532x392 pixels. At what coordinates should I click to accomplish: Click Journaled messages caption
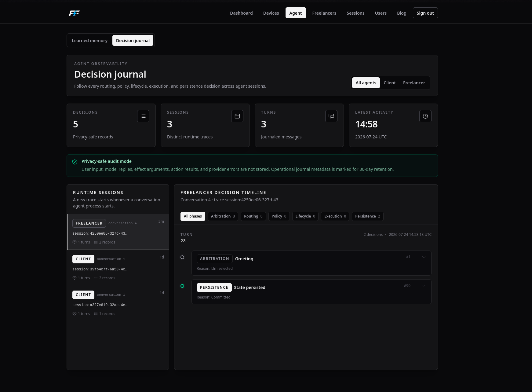281,137
